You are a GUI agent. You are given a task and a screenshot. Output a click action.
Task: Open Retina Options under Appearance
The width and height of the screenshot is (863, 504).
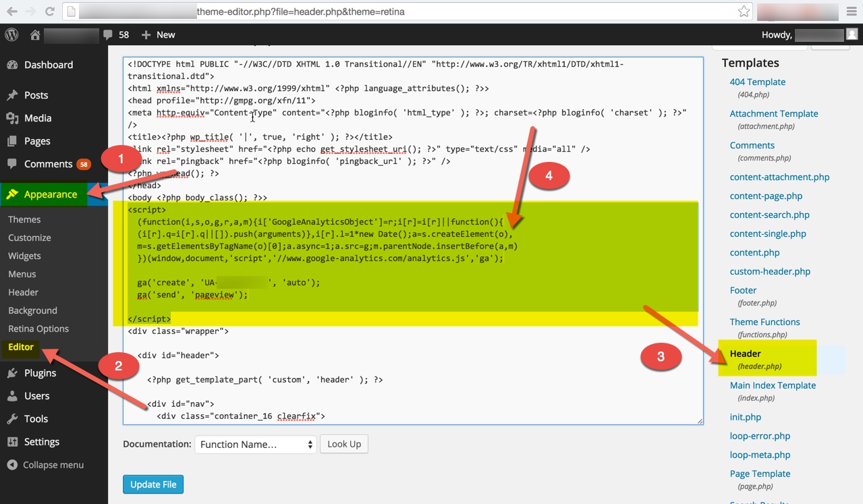pos(38,329)
